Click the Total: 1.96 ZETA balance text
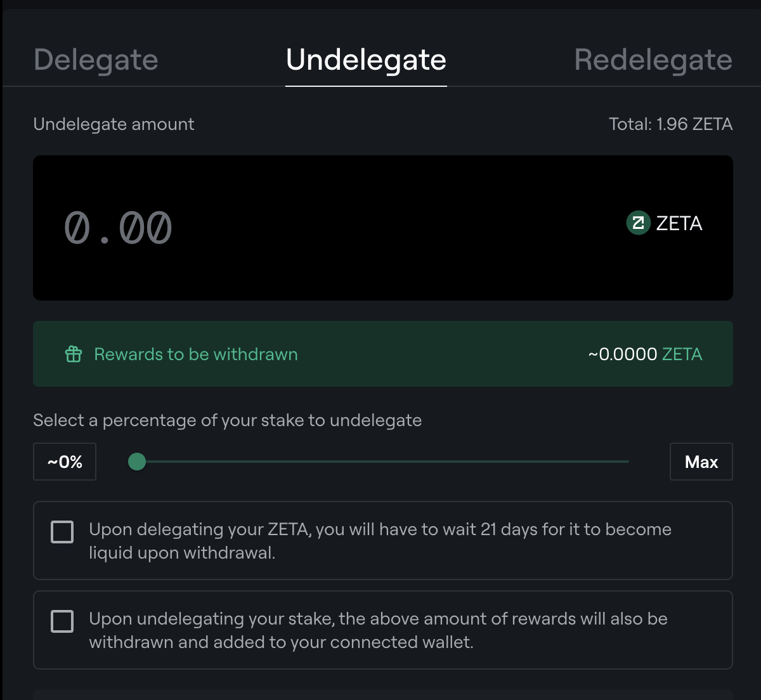761x700 pixels. [670, 124]
